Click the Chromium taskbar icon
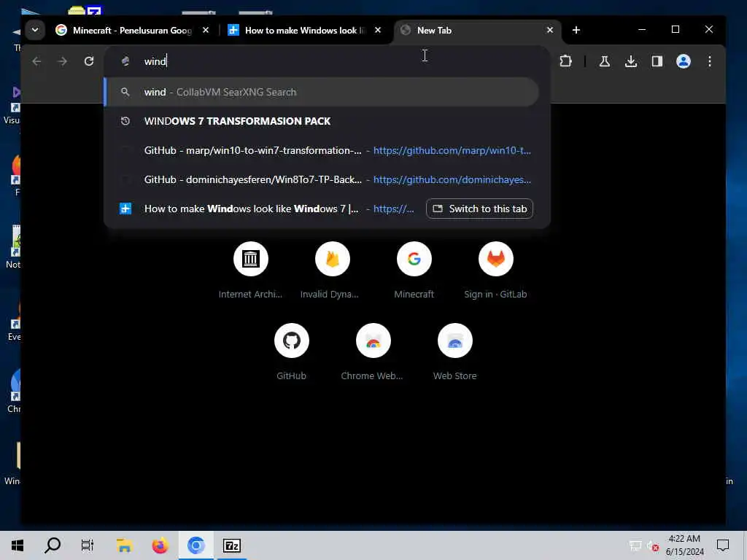The image size is (747, 560). (x=196, y=545)
